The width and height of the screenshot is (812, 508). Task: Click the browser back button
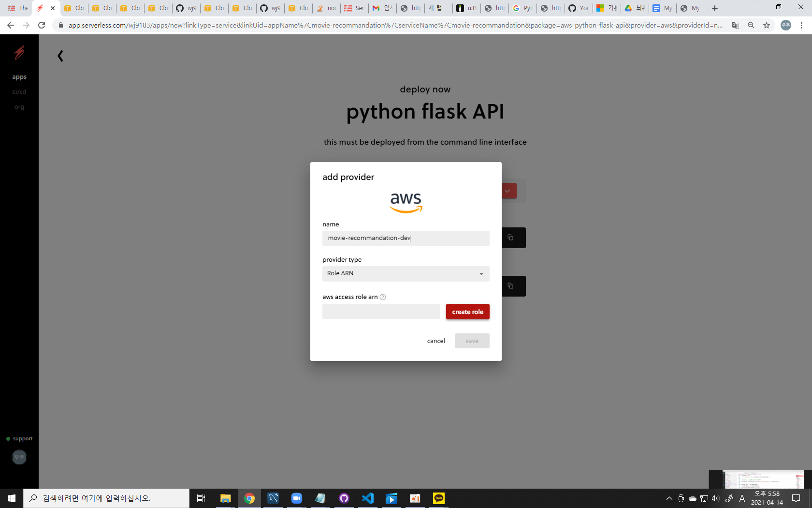click(11, 25)
